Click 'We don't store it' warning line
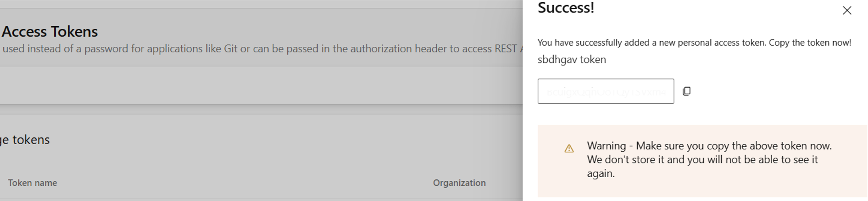This screenshot has width=868, height=201. [x=702, y=160]
